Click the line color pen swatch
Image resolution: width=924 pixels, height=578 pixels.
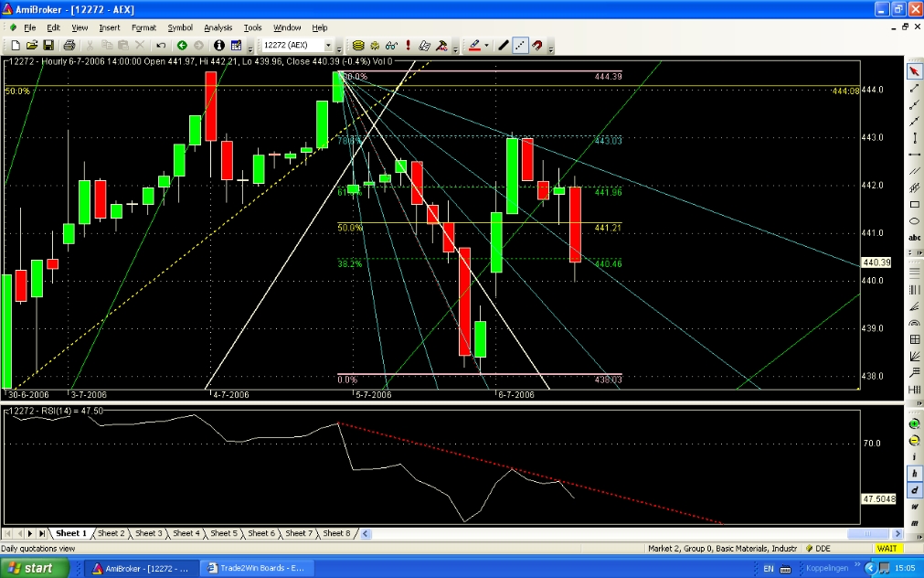[475, 46]
